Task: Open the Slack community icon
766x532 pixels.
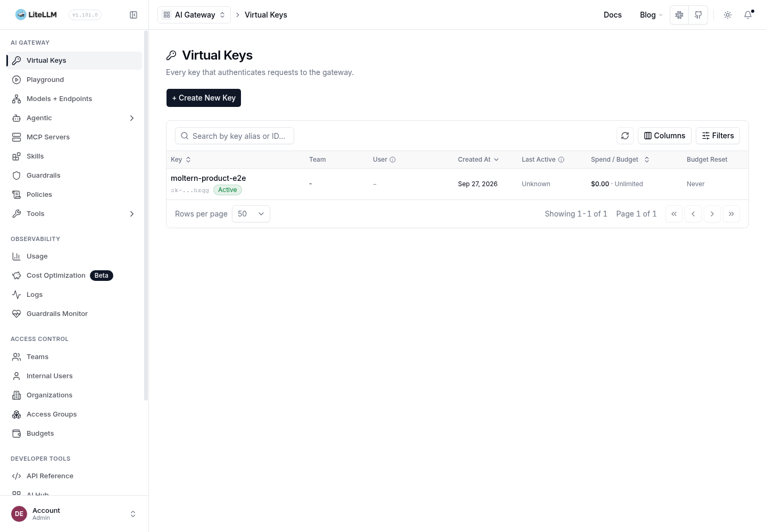Action: tap(679, 15)
